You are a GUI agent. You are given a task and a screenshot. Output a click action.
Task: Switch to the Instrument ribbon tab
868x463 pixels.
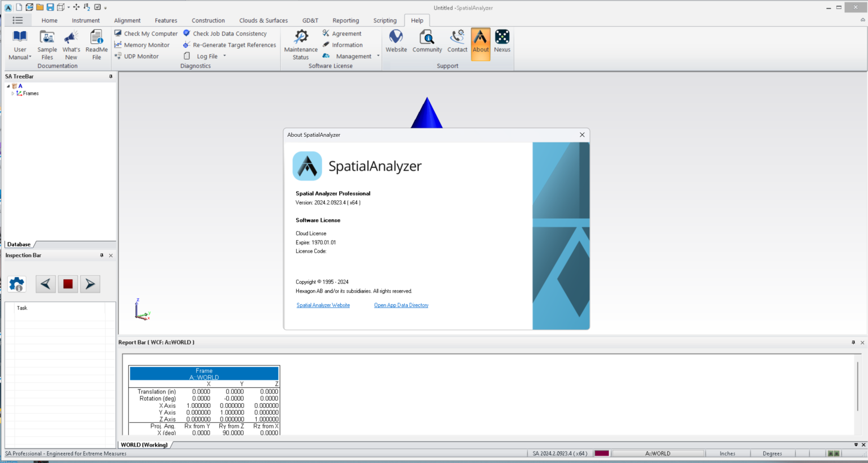(x=86, y=20)
